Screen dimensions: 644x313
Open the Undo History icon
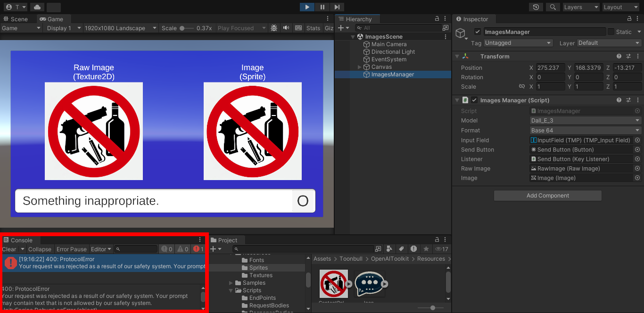coord(536,7)
